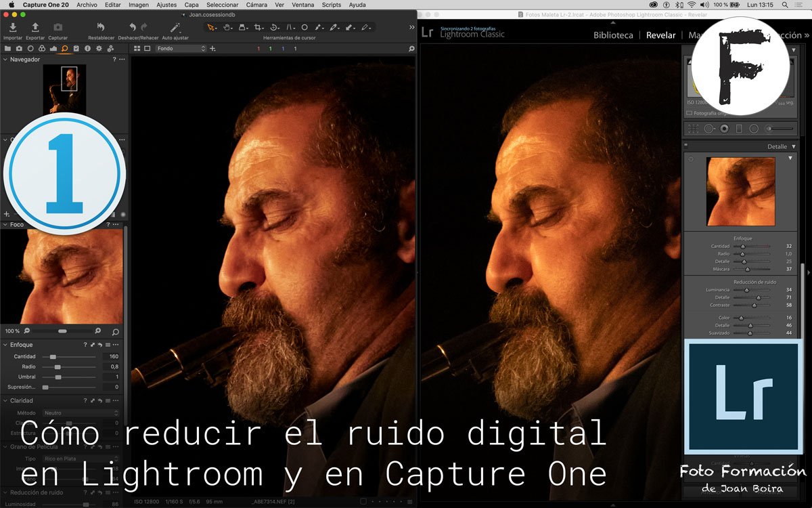Click the Deshacer undo arrow
The width and height of the screenshot is (812, 508).
pos(133,27)
